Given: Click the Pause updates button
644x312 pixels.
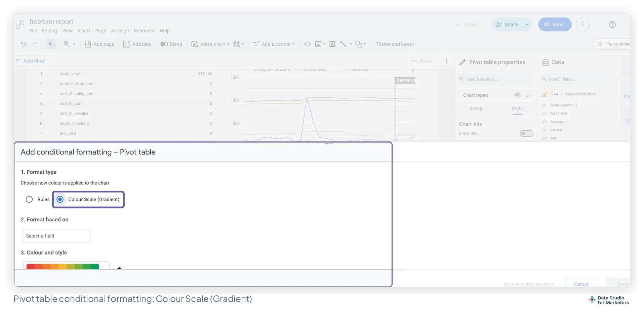Looking at the screenshot, I should tap(612, 44).
